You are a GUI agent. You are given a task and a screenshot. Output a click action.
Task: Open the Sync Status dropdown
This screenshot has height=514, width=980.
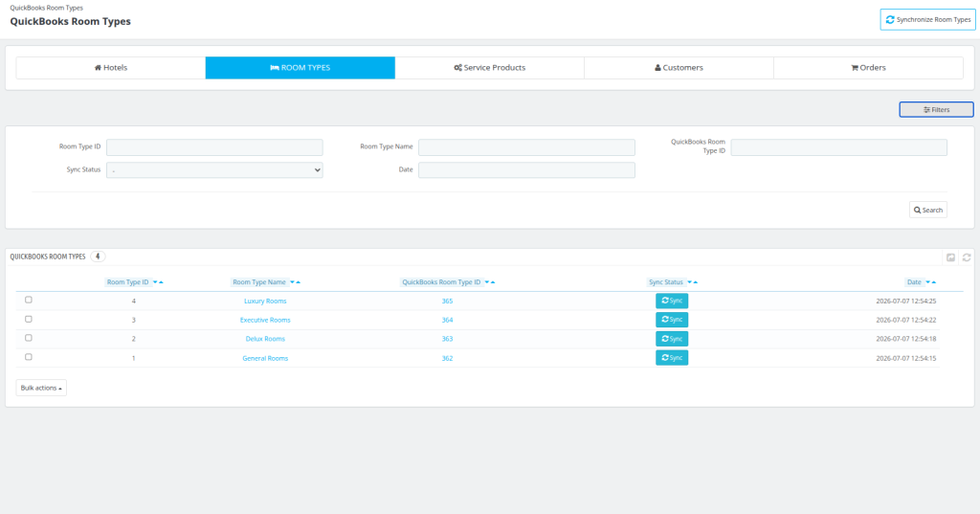click(214, 170)
